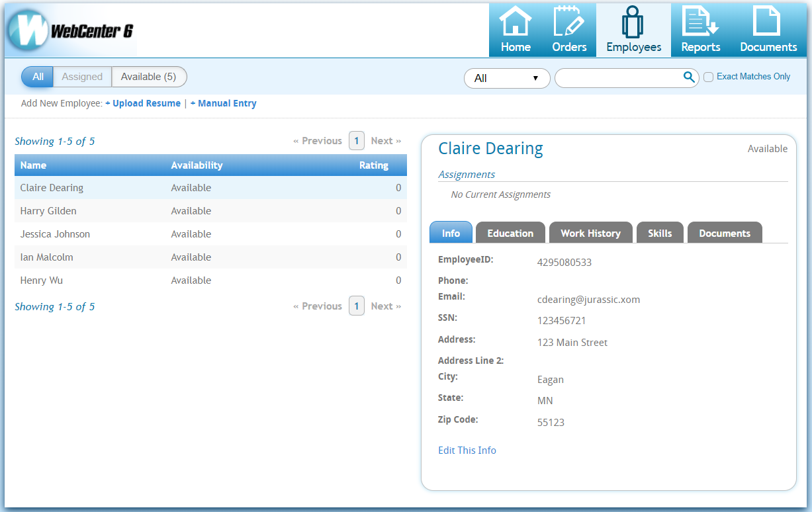Click top Next pagination link
This screenshot has height=512, width=812.
[386, 141]
